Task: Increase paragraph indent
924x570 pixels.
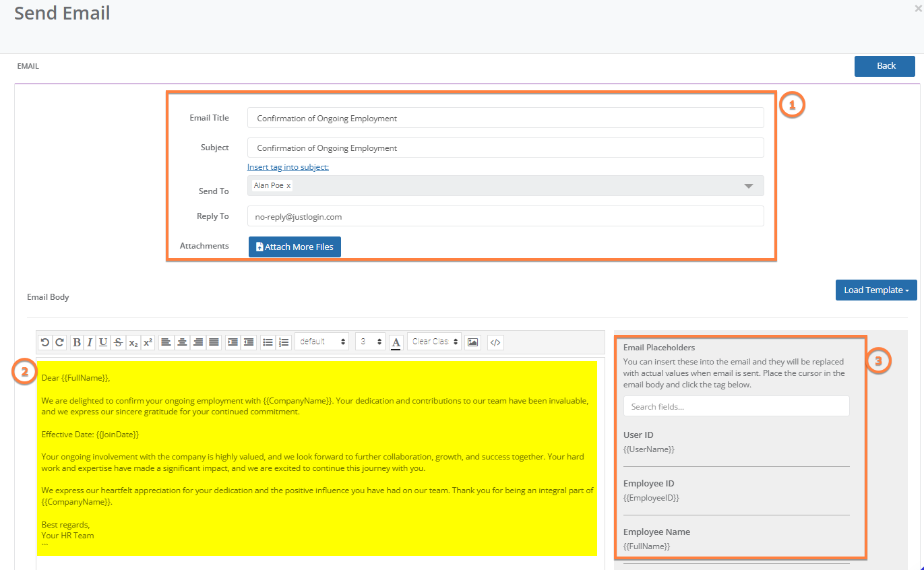Action: pyautogui.click(x=233, y=342)
